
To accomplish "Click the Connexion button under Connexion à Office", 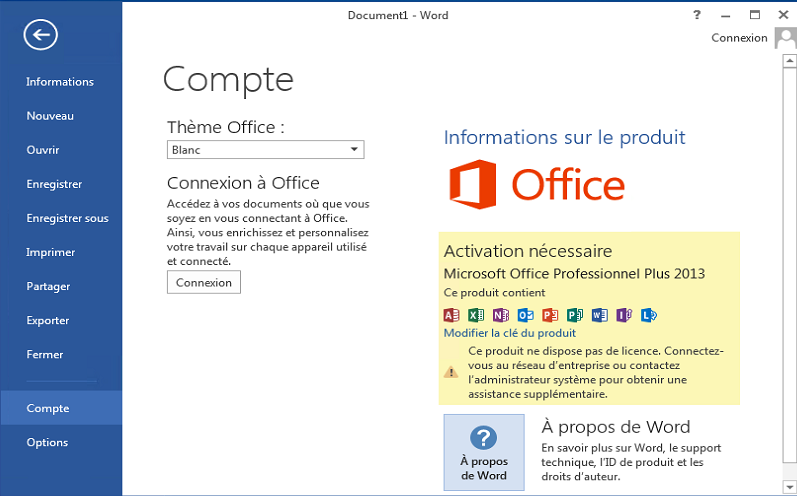I will click(204, 282).
